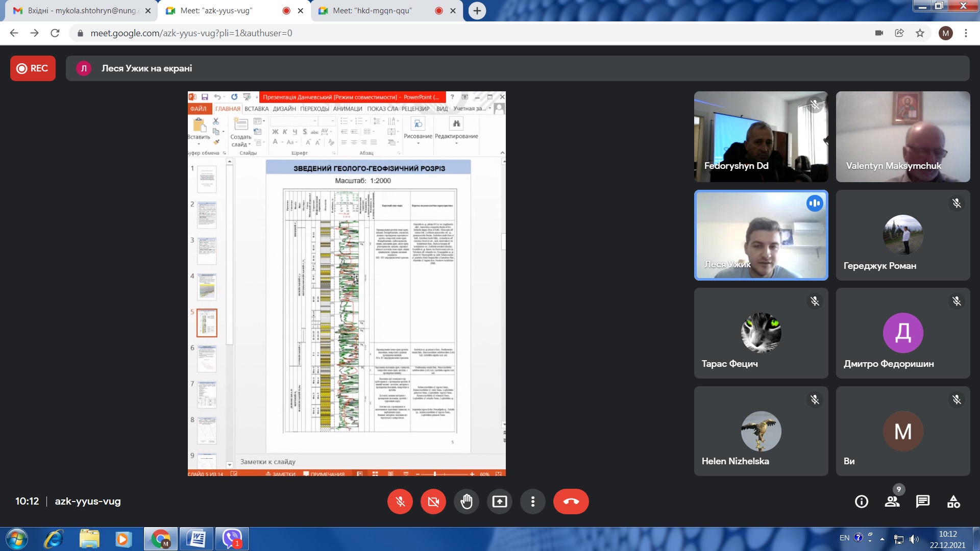Image resolution: width=980 pixels, height=551 pixels.
Task: Select the Леся Ужик video tile
Action: click(x=761, y=235)
